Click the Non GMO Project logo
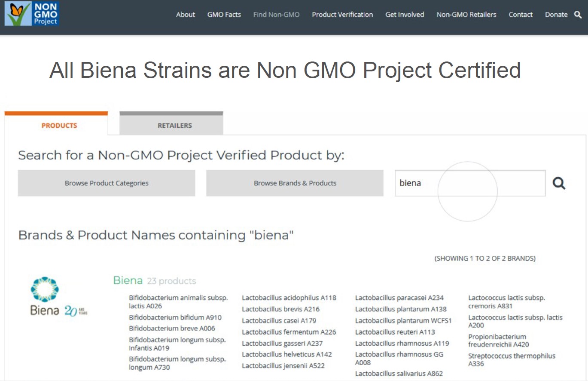The image size is (588, 381). click(x=31, y=13)
